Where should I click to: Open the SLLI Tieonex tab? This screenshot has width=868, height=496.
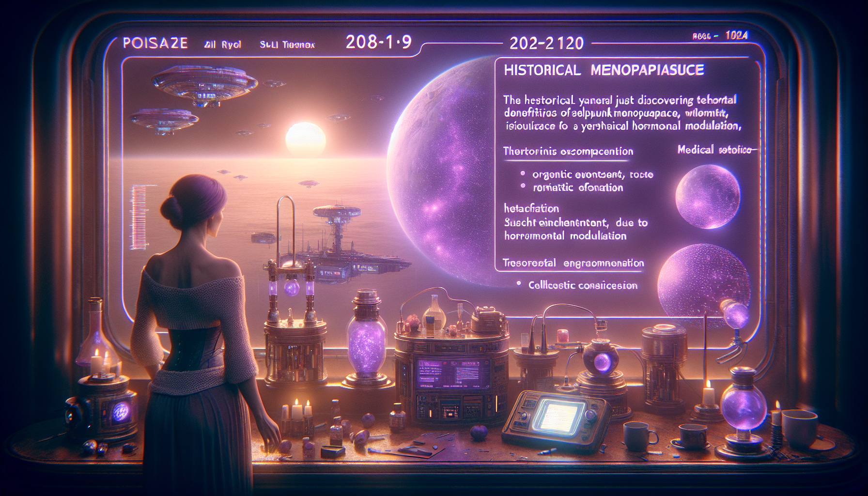pos(287,45)
